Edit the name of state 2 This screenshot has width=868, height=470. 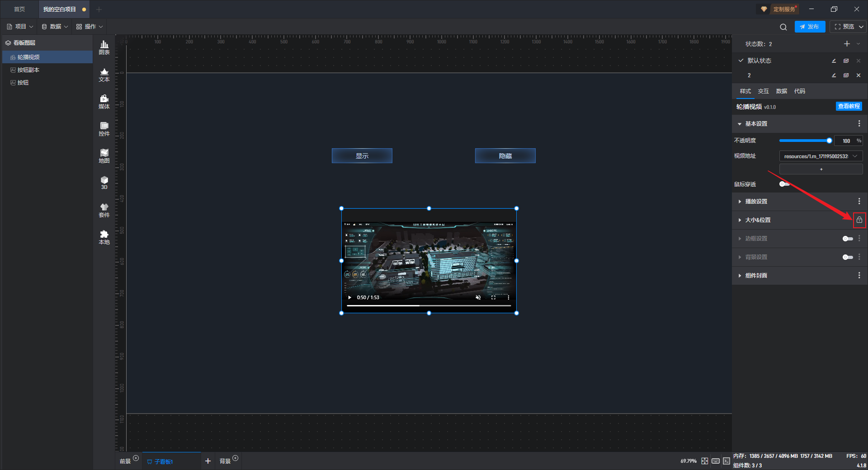834,75
